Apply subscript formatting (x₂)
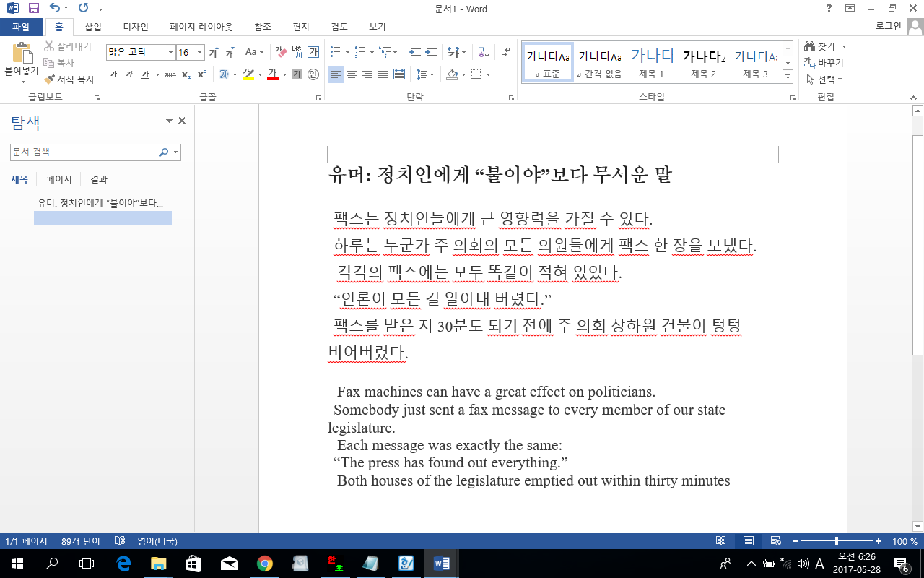Screen dimensions: 924x578 click(x=186, y=74)
